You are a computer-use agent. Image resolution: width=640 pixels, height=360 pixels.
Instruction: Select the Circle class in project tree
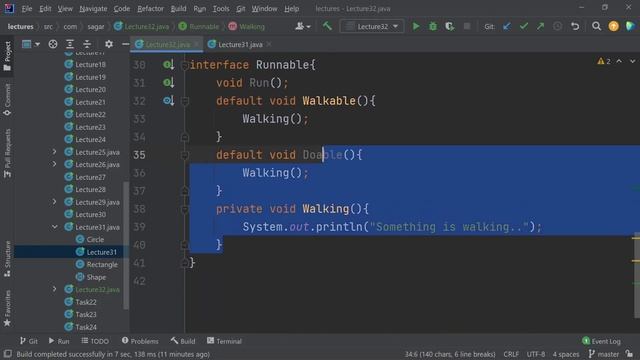[95, 240]
